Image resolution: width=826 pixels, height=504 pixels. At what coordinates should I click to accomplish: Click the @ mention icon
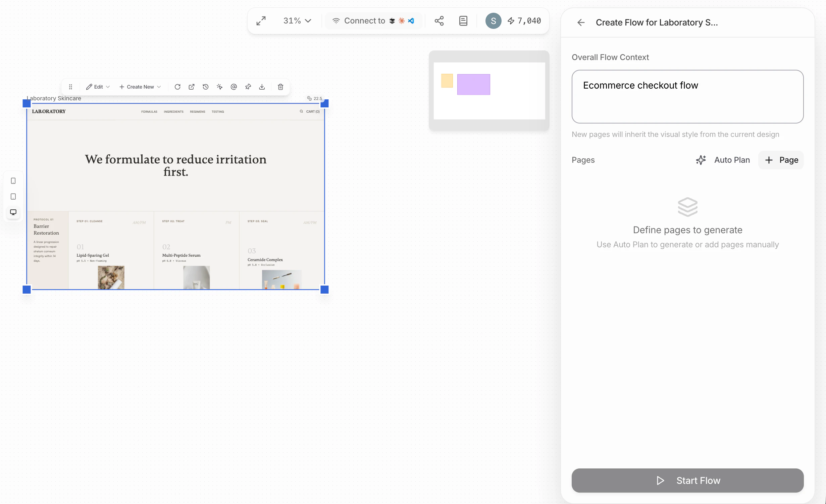(x=234, y=87)
